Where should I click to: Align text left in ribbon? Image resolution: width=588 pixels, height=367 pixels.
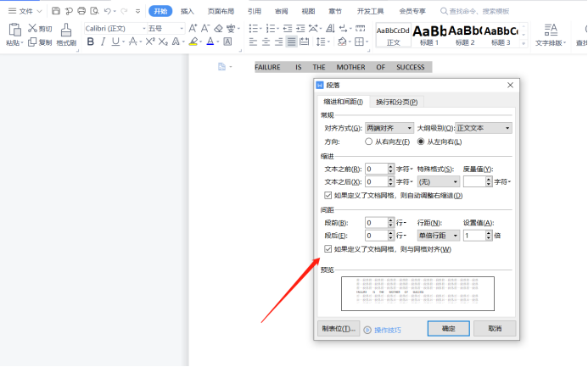(253, 42)
